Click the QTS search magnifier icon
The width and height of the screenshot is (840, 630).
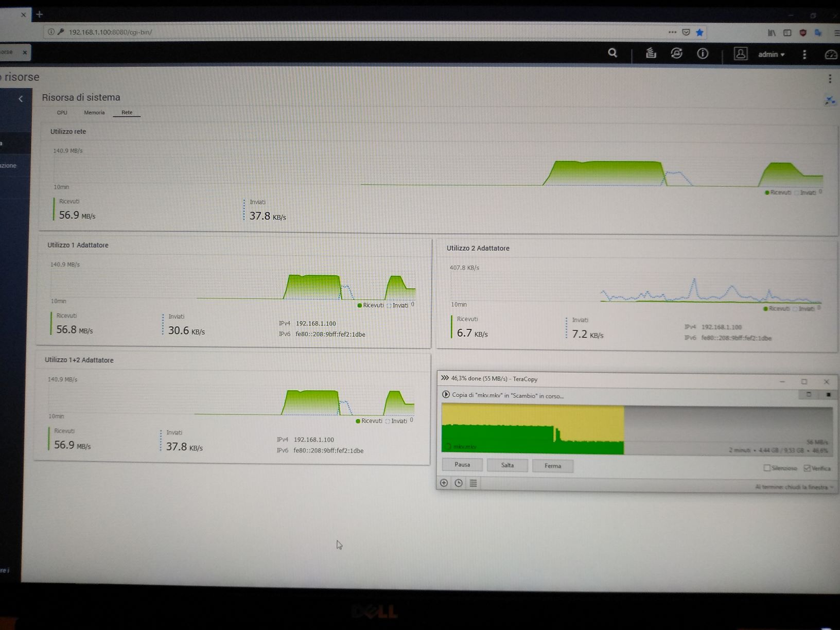tap(612, 53)
